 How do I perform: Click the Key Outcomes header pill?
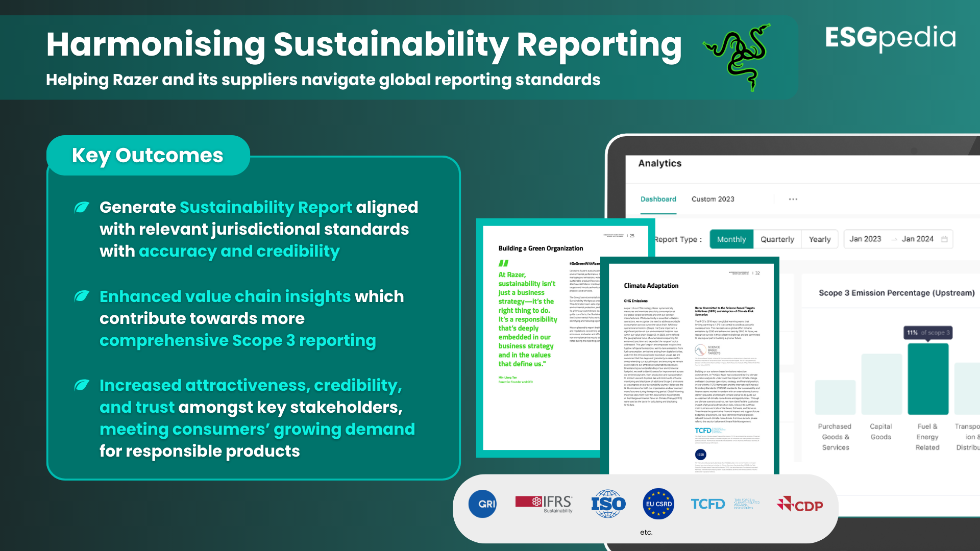148,155
